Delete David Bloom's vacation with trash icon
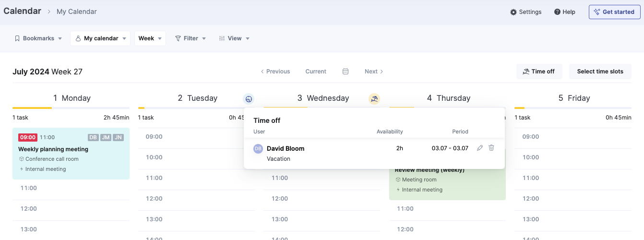The width and height of the screenshot is (644, 240). coord(491,148)
